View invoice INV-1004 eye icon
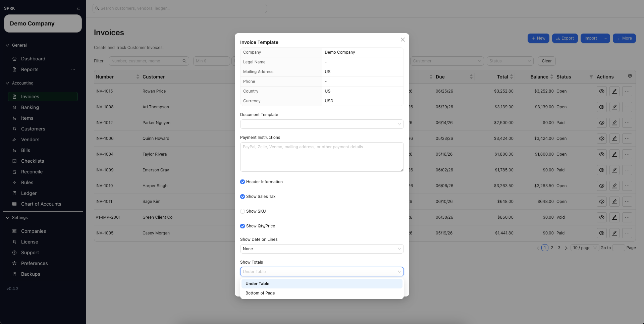 (602, 154)
